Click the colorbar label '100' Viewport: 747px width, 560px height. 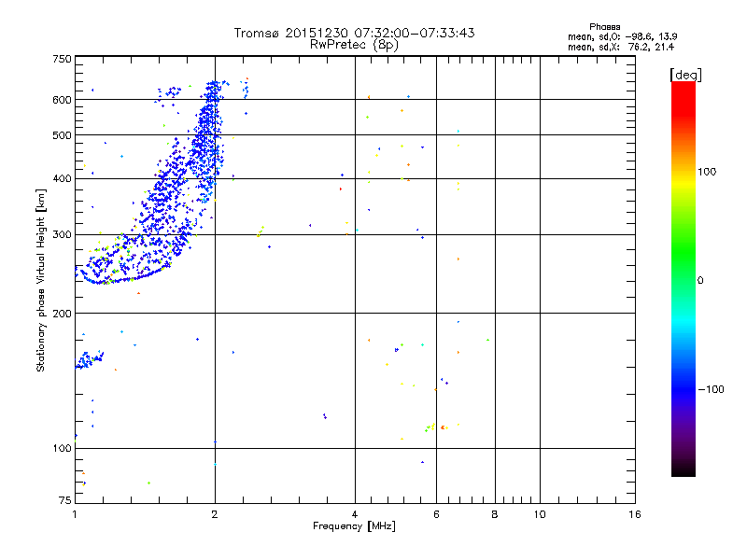(x=707, y=172)
